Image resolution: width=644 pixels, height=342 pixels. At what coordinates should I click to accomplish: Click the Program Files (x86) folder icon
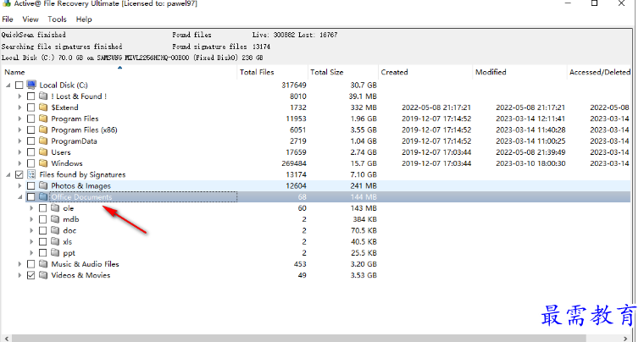[43, 130]
